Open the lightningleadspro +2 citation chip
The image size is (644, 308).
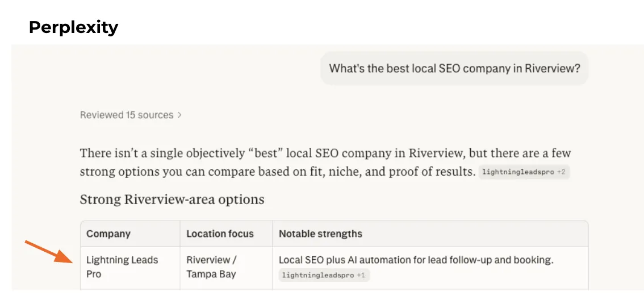[x=517, y=172]
